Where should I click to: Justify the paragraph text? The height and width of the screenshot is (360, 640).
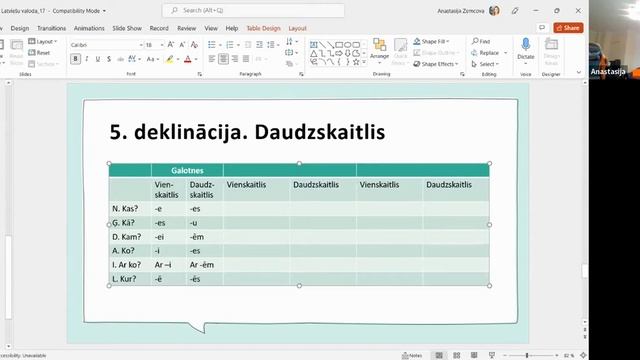pyautogui.click(x=246, y=59)
